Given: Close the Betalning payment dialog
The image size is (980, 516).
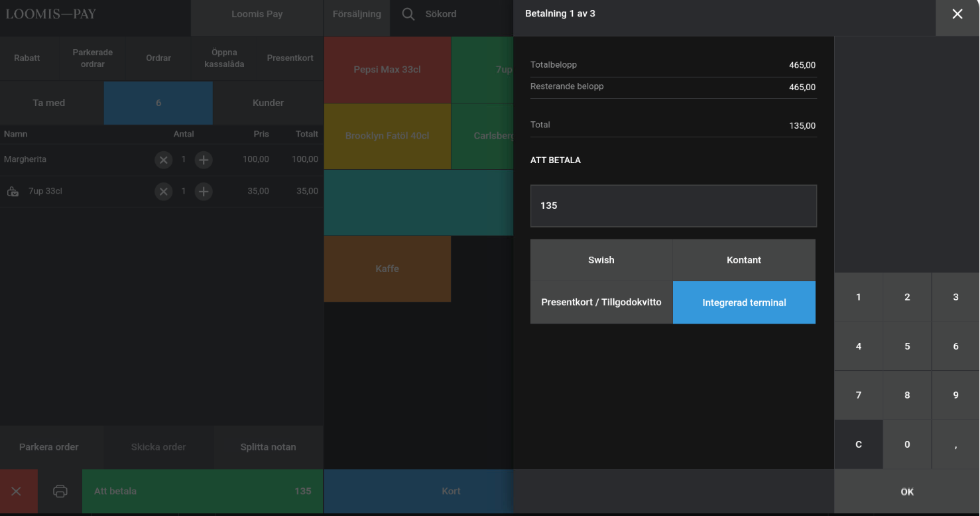Looking at the screenshot, I should 957,14.
